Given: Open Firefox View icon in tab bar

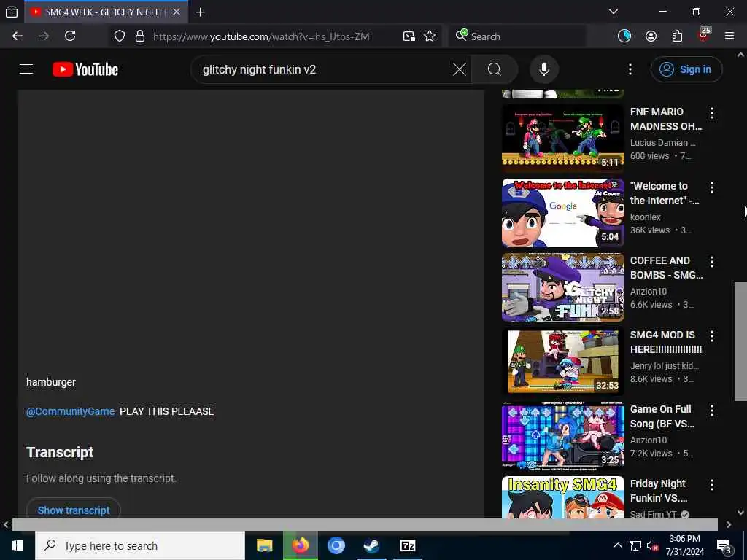Looking at the screenshot, I should tap(12, 12).
